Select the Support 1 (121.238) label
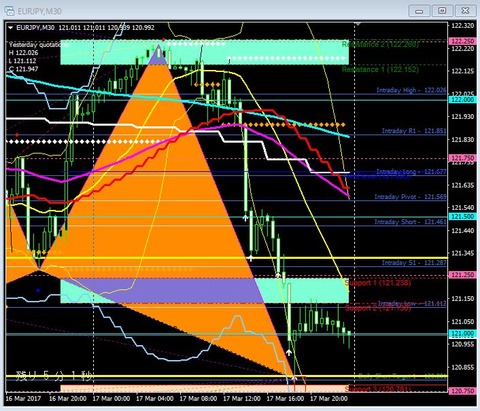The height and width of the screenshot is (411, 480). (377, 283)
